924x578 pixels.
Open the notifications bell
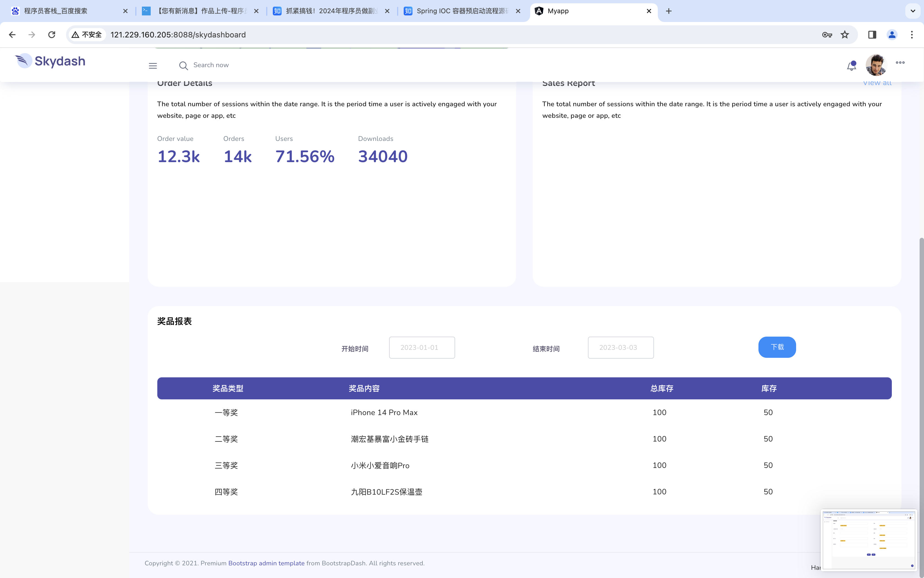(851, 66)
